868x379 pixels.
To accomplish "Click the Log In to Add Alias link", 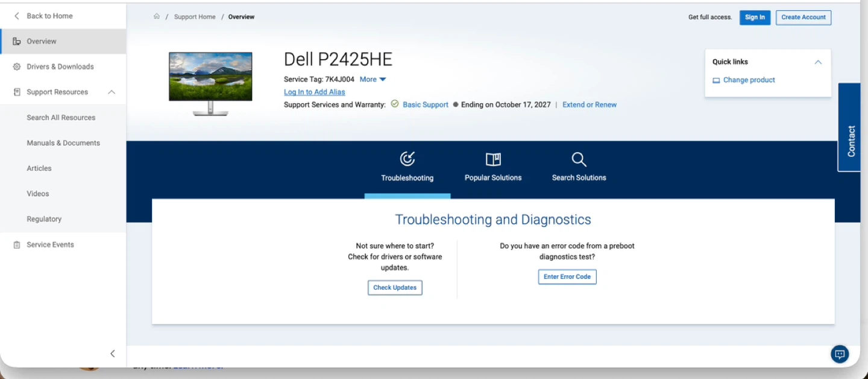I will (315, 92).
